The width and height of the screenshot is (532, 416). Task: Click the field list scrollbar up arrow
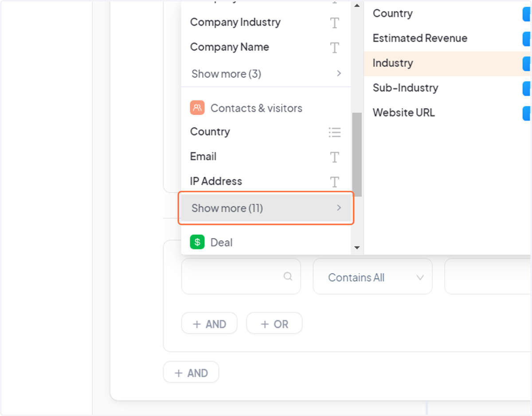point(357,5)
